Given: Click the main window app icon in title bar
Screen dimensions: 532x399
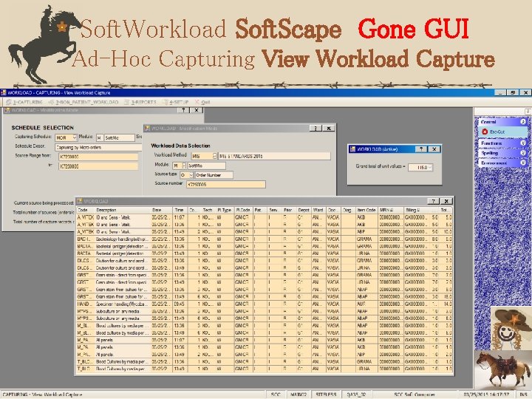Looking at the screenshot, I should click(x=4, y=92).
